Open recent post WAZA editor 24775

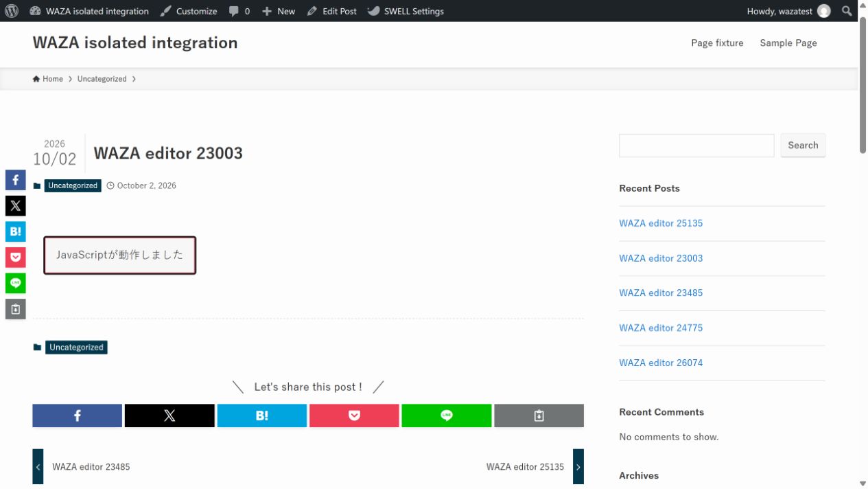coord(661,328)
